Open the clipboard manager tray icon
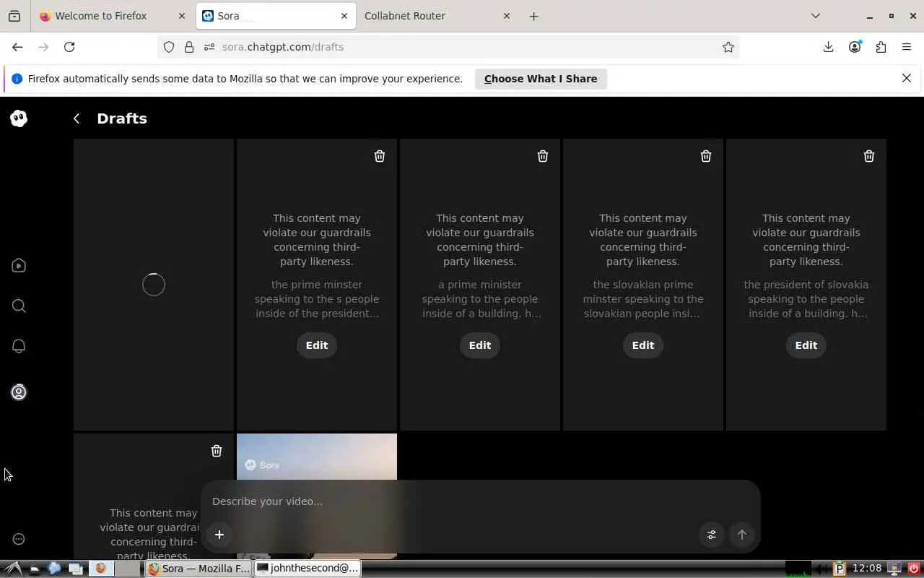 coord(839,569)
